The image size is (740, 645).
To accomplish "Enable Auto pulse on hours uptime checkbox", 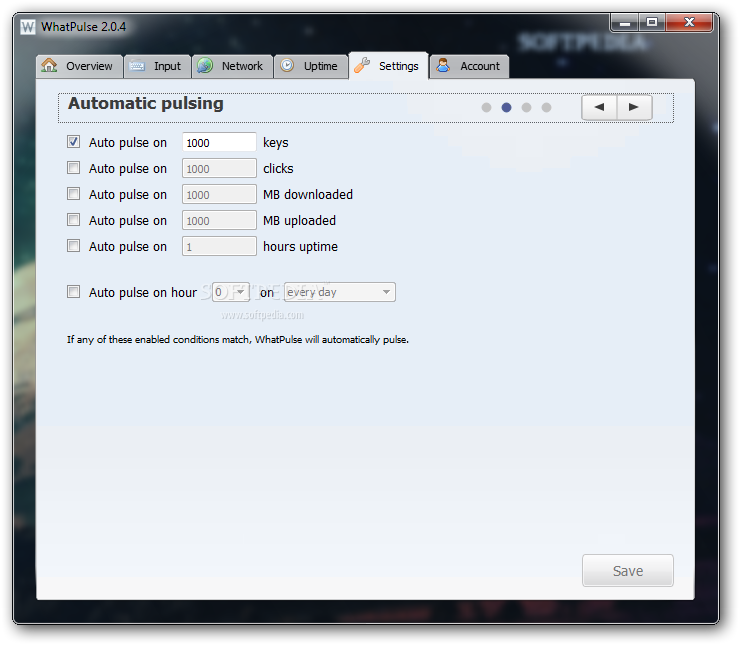I will click(73, 245).
